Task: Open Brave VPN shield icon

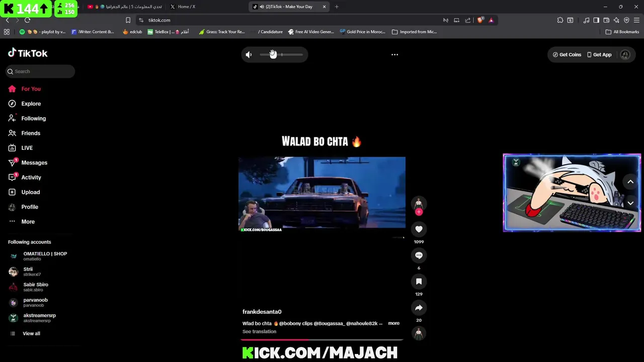Action: (x=626, y=20)
